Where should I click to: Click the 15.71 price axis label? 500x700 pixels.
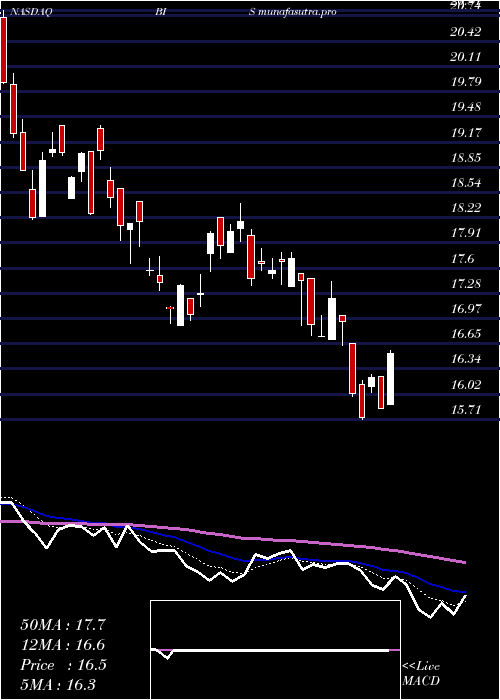(466, 409)
